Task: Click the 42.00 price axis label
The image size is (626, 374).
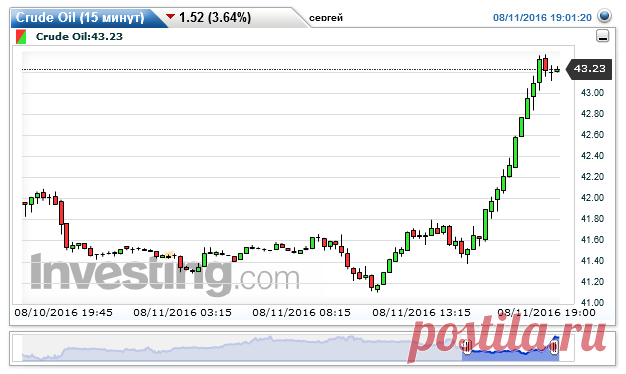Action: point(592,198)
